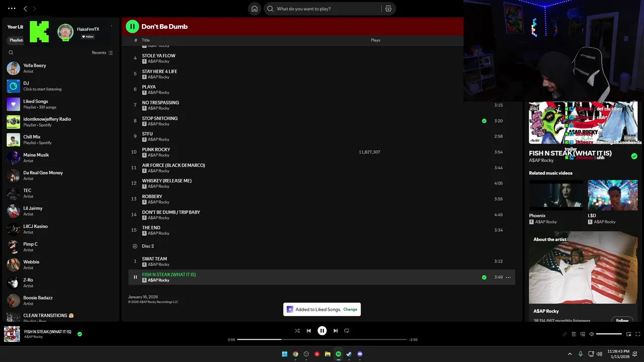This screenshot has width=644, height=362.
Task: Select track THE END
Action: pos(321,230)
